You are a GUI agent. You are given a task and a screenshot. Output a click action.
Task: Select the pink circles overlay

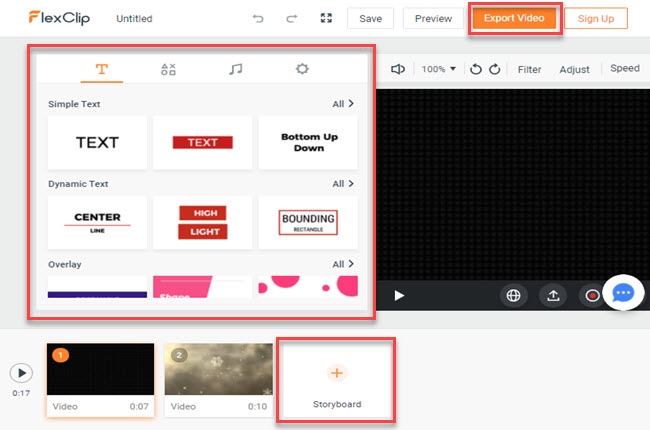point(308,287)
